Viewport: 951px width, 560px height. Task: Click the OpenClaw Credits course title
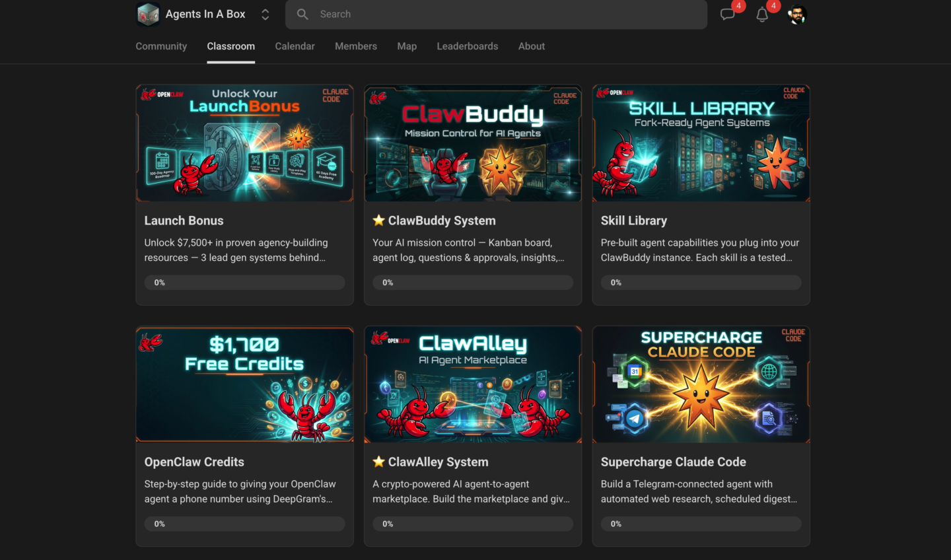[194, 462]
